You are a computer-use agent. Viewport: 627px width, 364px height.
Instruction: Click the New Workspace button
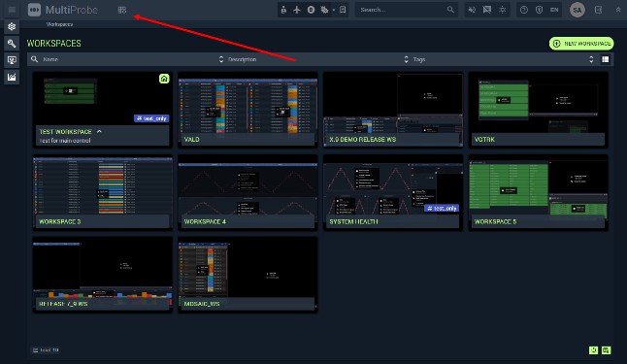581,44
